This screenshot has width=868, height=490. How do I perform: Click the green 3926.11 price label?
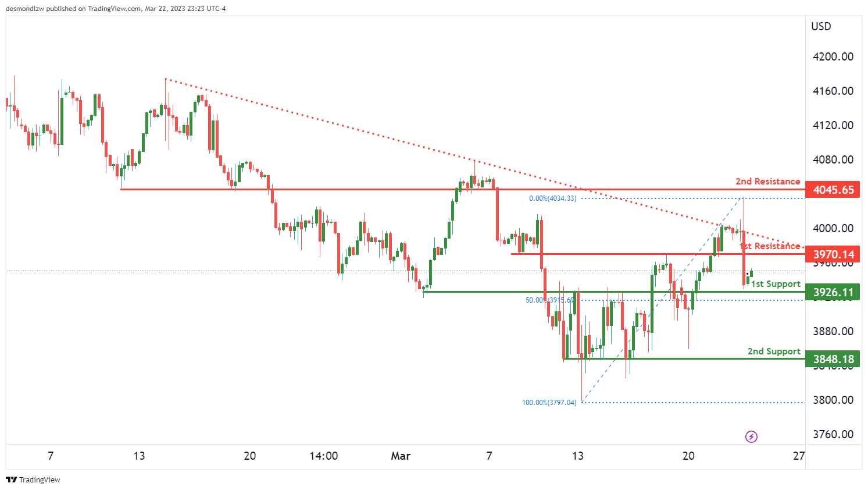pos(833,292)
